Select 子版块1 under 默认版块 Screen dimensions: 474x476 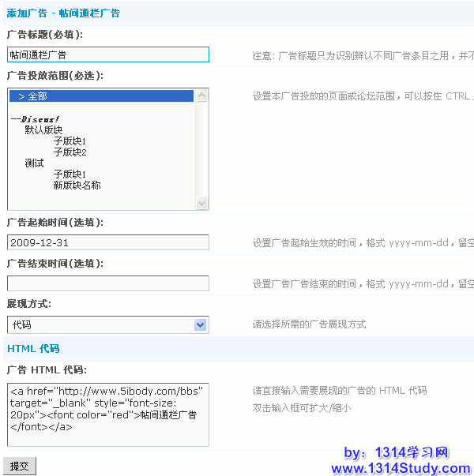coord(70,141)
